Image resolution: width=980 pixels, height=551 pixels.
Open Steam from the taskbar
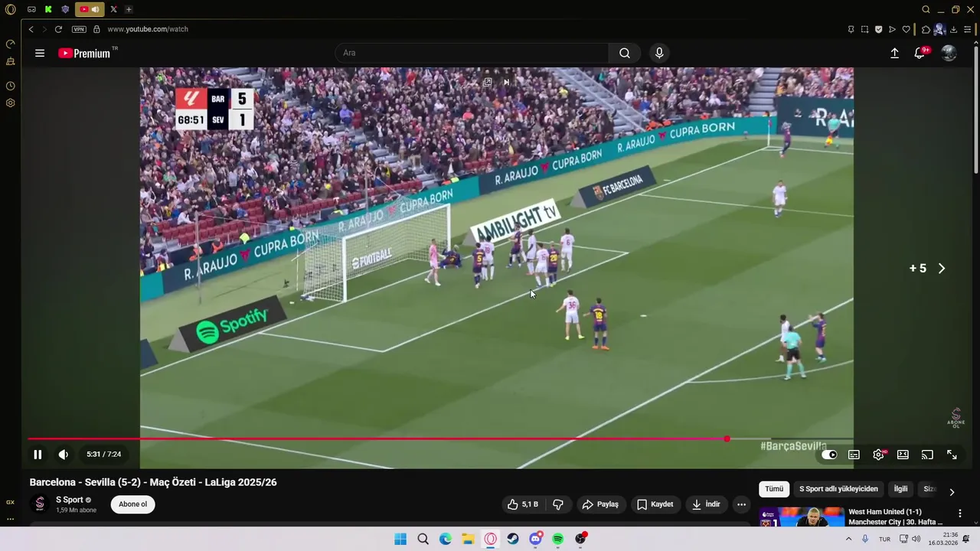click(x=513, y=539)
